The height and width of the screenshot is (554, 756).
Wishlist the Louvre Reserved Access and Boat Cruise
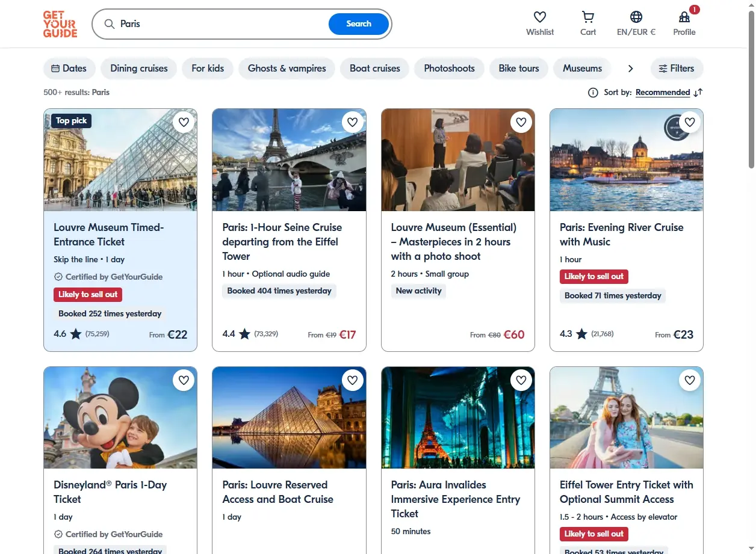[x=353, y=380]
